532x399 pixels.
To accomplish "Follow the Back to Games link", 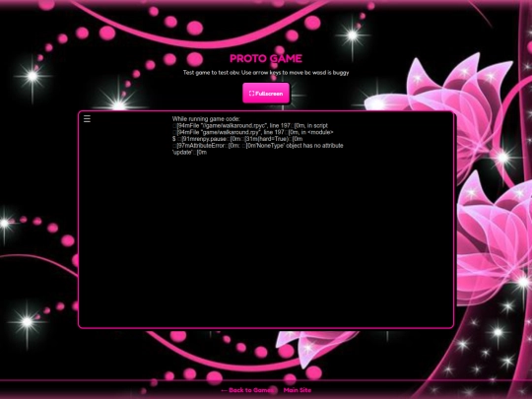I will pos(247,390).
